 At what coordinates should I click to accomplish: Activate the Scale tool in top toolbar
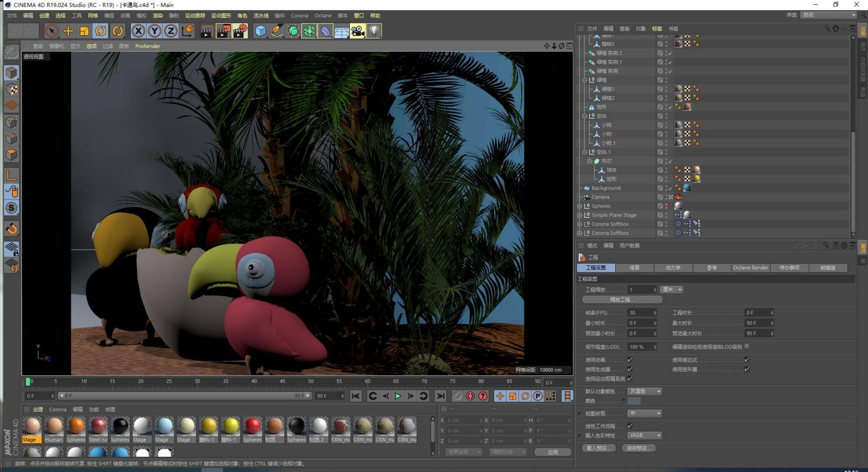pos(84,31)
